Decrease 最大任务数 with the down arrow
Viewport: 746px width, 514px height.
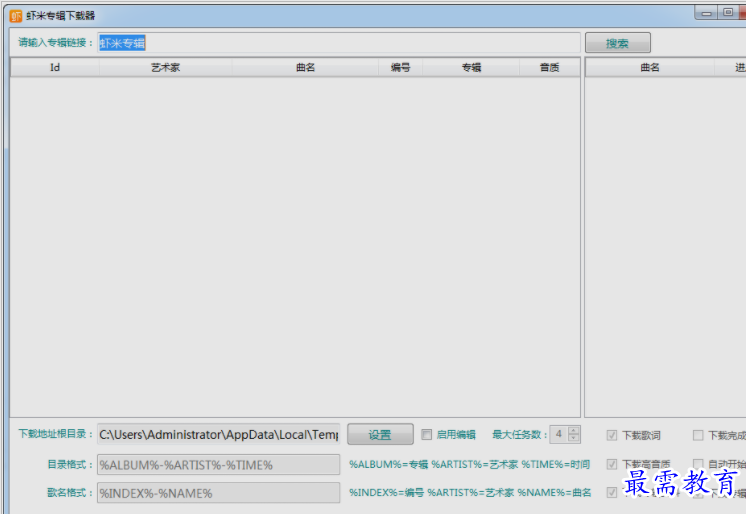pyautogui.click(x=574, y=438)
